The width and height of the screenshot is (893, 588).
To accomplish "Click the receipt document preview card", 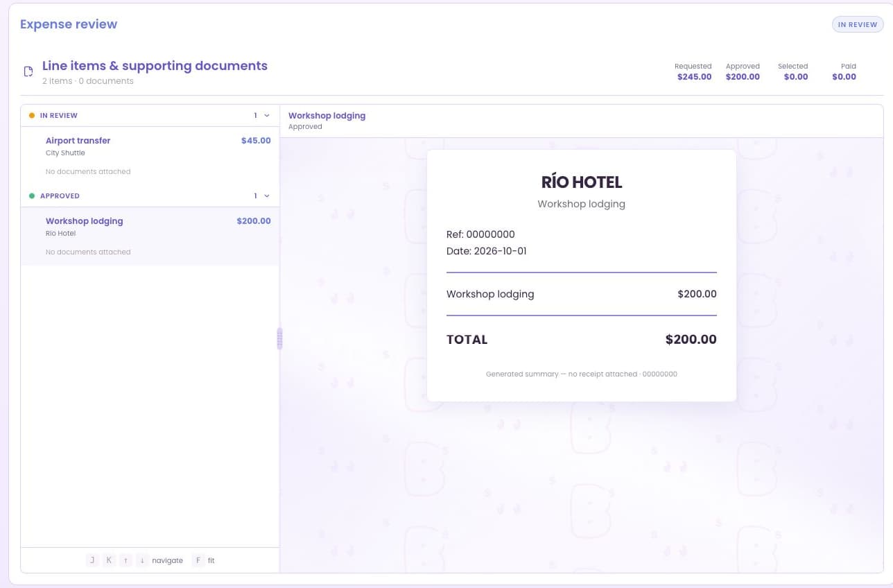I will (x=582, y=275).
